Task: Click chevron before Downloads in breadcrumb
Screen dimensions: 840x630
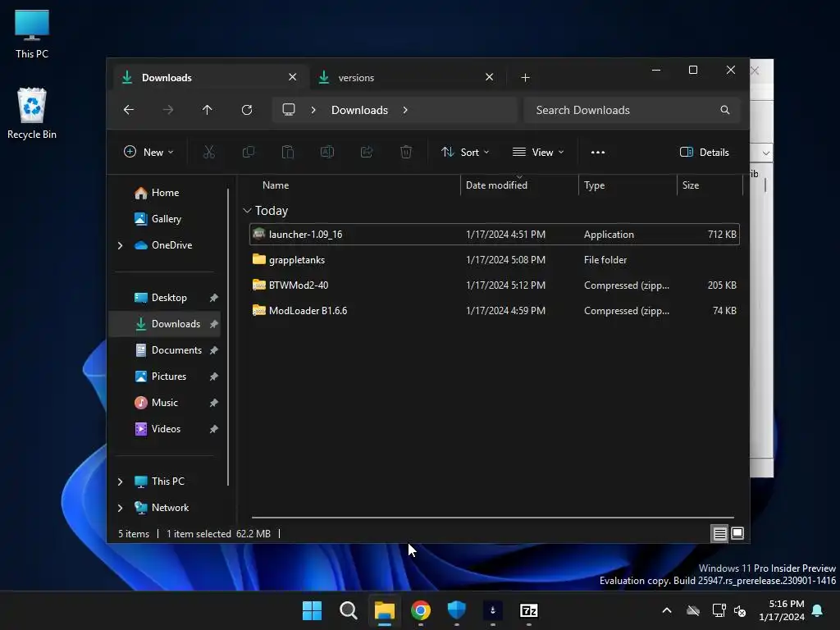Action: [313, 110]
